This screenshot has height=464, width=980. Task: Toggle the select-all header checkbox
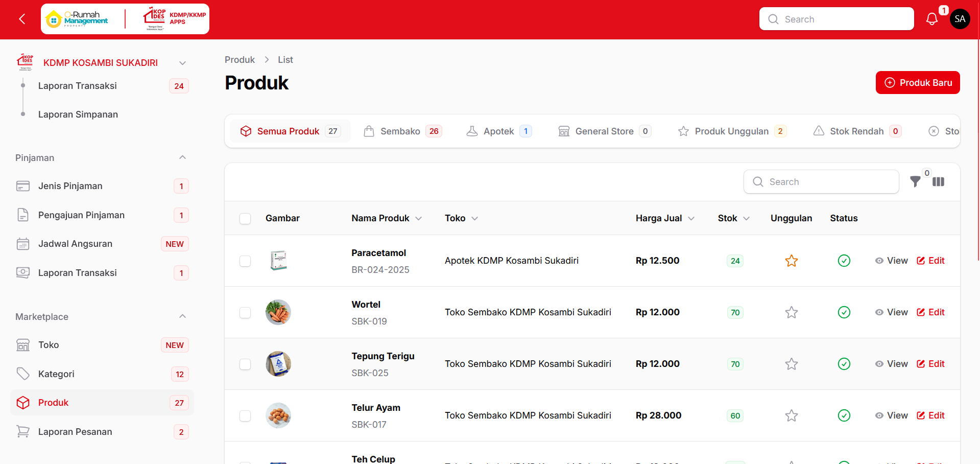245,219
